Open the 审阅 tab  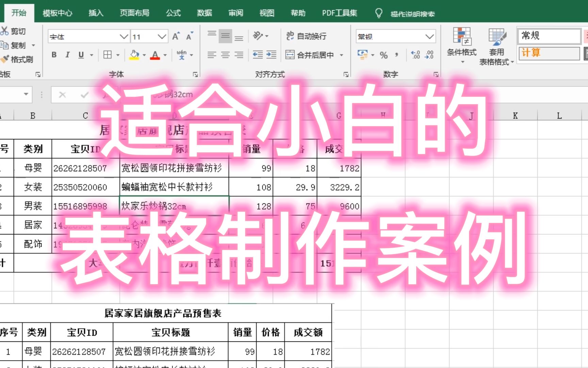click(x=236, y=13)
